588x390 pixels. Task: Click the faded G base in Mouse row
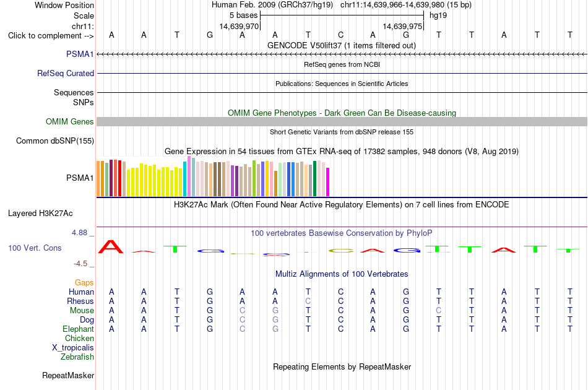click(x=275, y=311)
